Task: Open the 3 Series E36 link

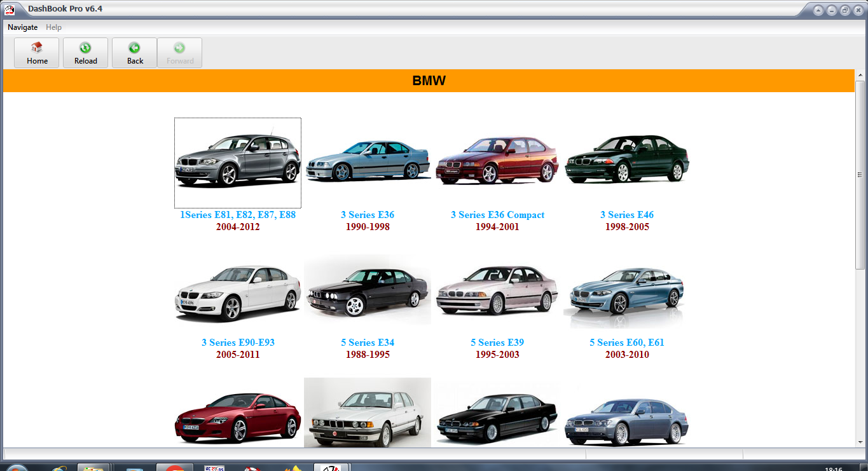Action: click(368, 215)
